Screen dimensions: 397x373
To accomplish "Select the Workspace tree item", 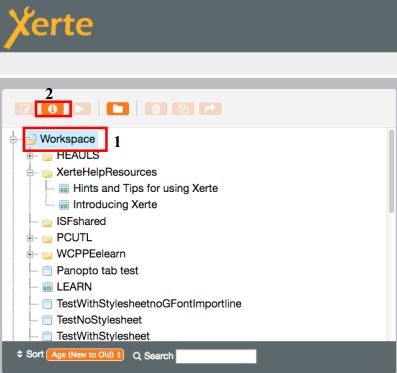I will (68, 139).
